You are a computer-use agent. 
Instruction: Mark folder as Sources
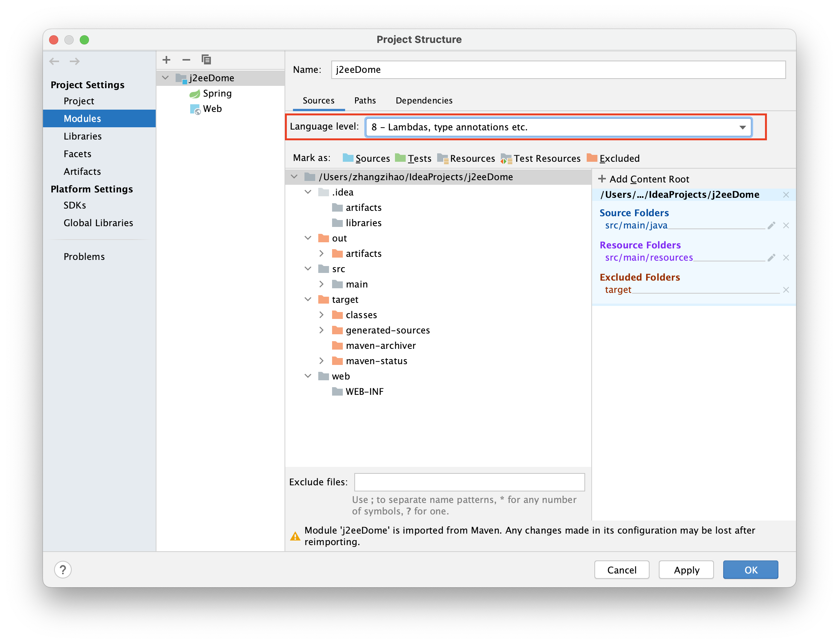[x=366, y=158]
